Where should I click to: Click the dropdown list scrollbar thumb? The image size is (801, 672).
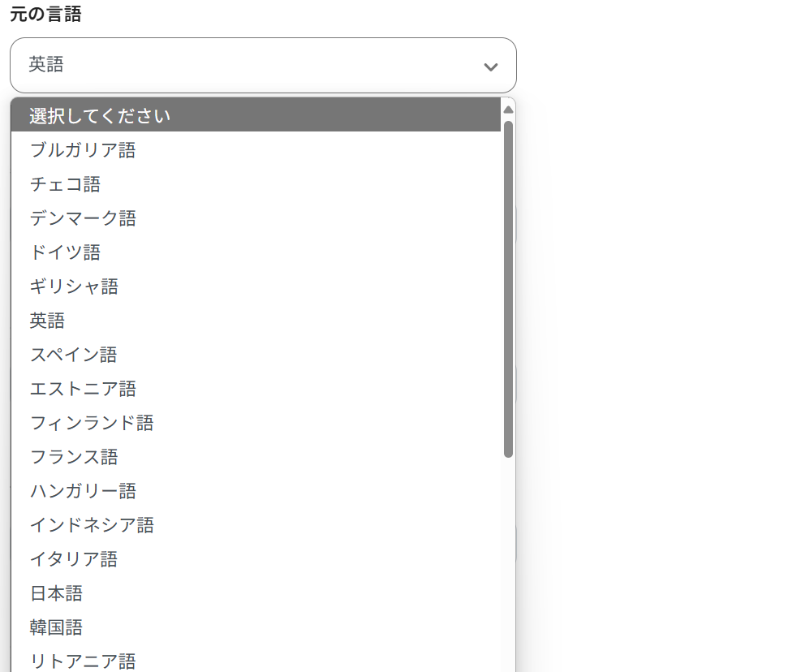[x=508, y=289]
